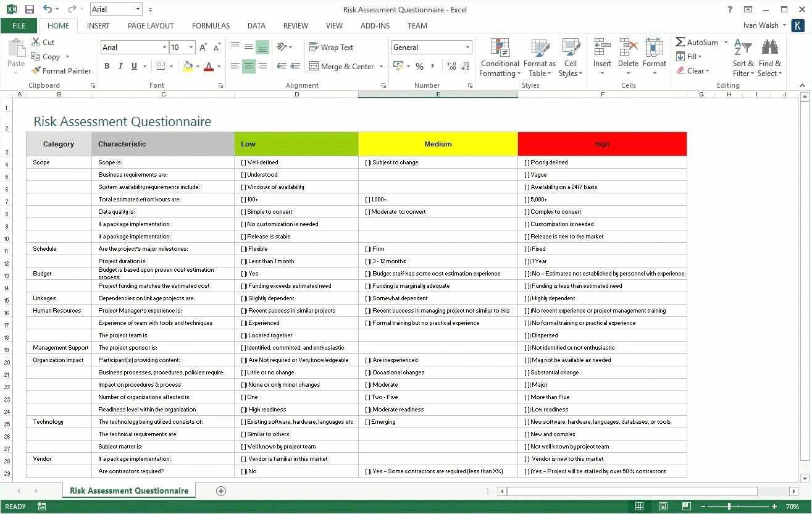Viewport: 812px width, 514px height.
Task: Click the New Sheet plus button
Action: point(220,490)
